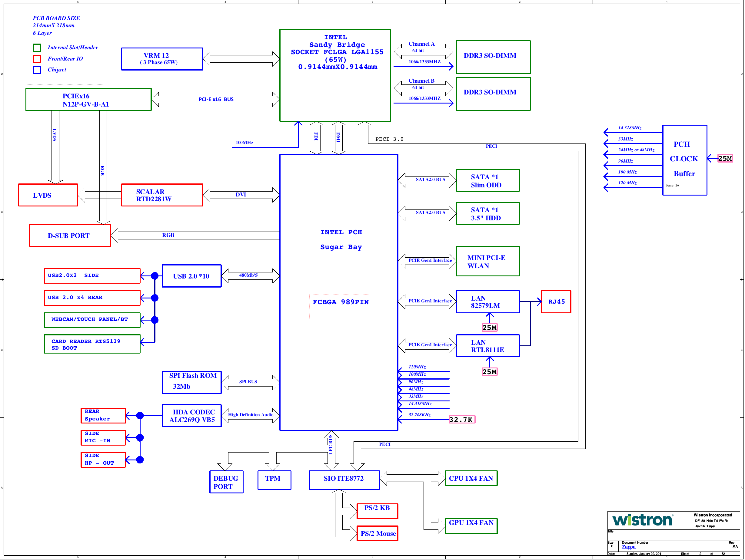The image size is (745, 560).
Task: Select the SPI Flash ROM 32Mb block
Action: (192, 383)
